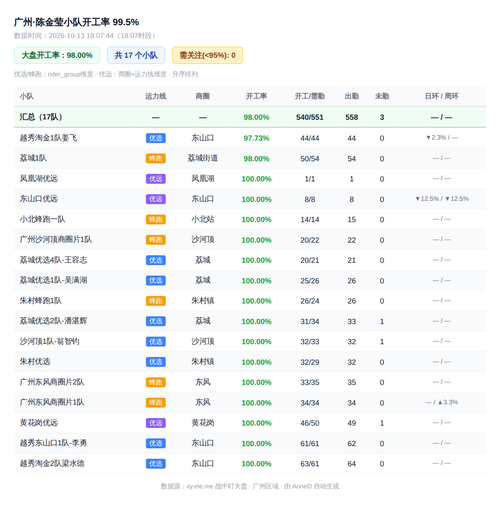Click the 63/61 cell
Screen dimensions: 500x507
pyautogui.click(x=310, y=464)
